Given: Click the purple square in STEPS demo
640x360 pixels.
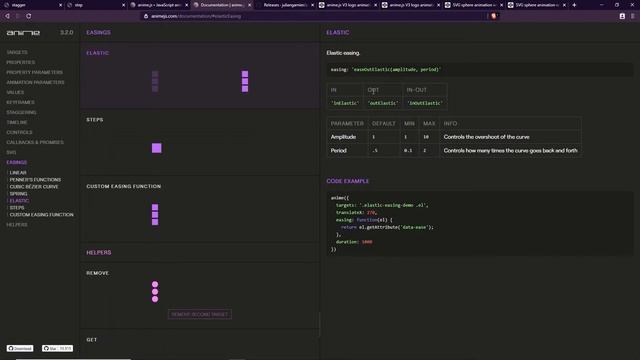Looking at the screenshot, I should click(157, 148).
